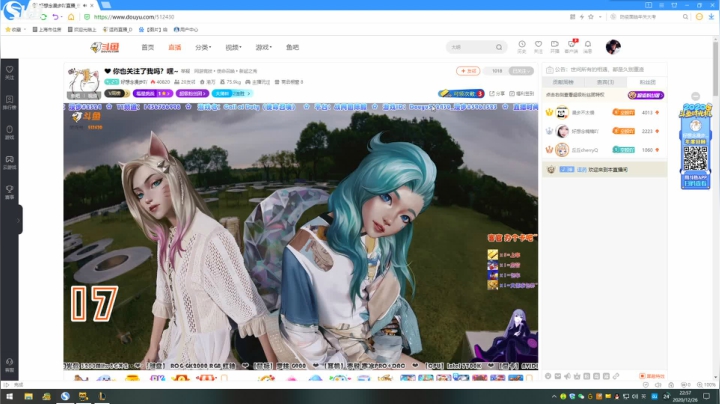Viewport: 720px width, 404px height.
Task: Open followed channels heart icon in header
Action: coord(538,46)
